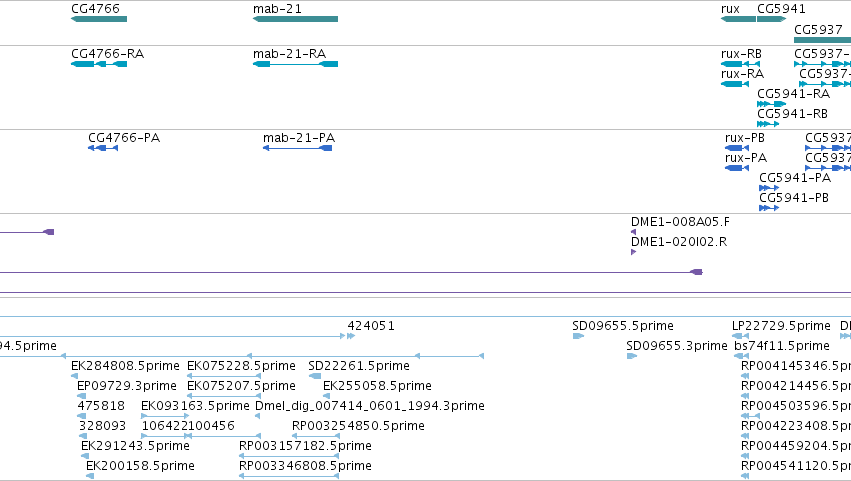Select the rux-RA transcript glyph
This screenshot has height=481, width=851.
tap(735, 84)
